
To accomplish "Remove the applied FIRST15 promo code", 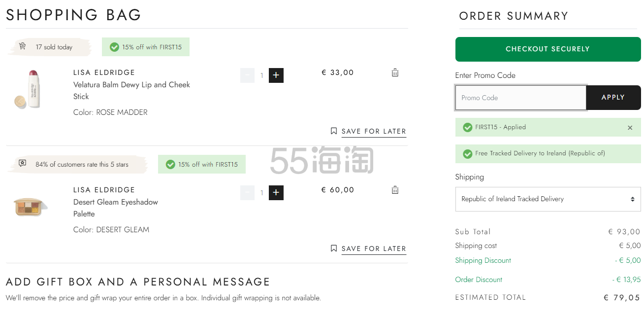I will click(x=630, y=128).
